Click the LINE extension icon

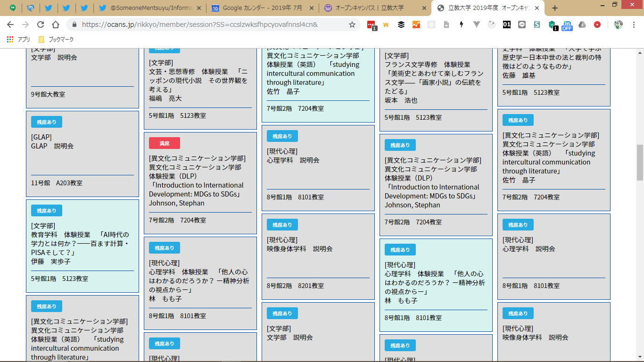(x=521, y=25)
